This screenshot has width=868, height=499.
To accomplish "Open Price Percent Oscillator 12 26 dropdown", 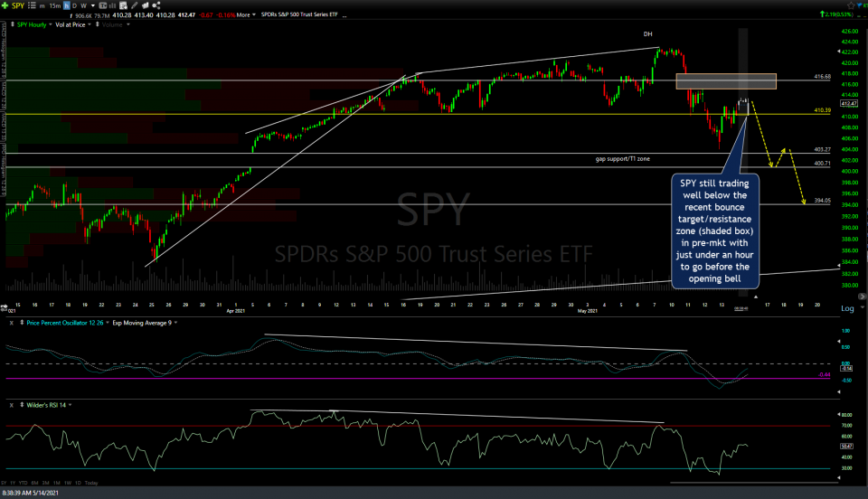I will pyautogui.click(x=107, y=323).
